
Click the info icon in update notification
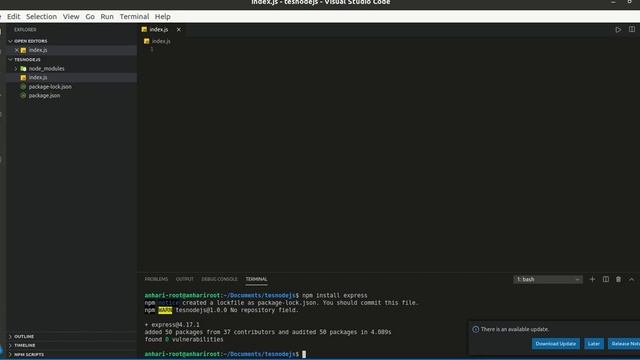pyautogui.click(x=476, y=329)
